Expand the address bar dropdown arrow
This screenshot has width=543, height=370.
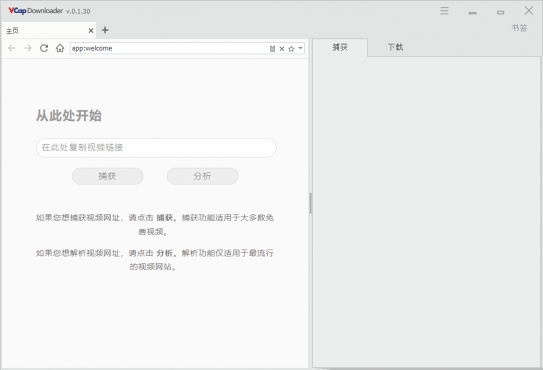coord(300,48)
